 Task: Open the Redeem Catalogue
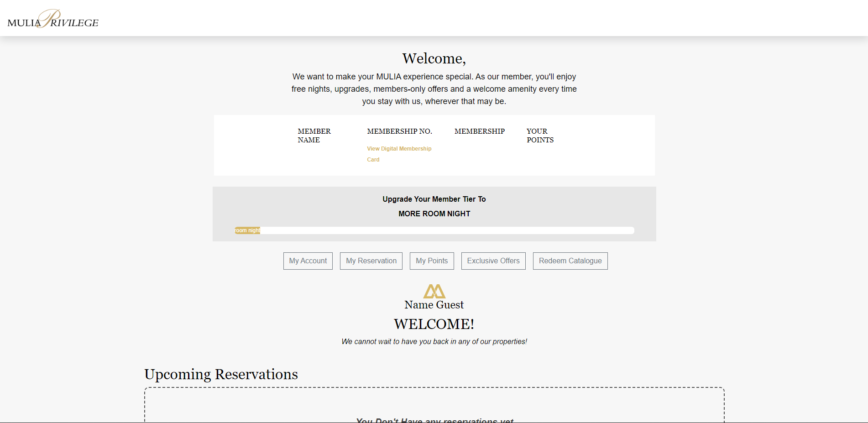point(570,261)
